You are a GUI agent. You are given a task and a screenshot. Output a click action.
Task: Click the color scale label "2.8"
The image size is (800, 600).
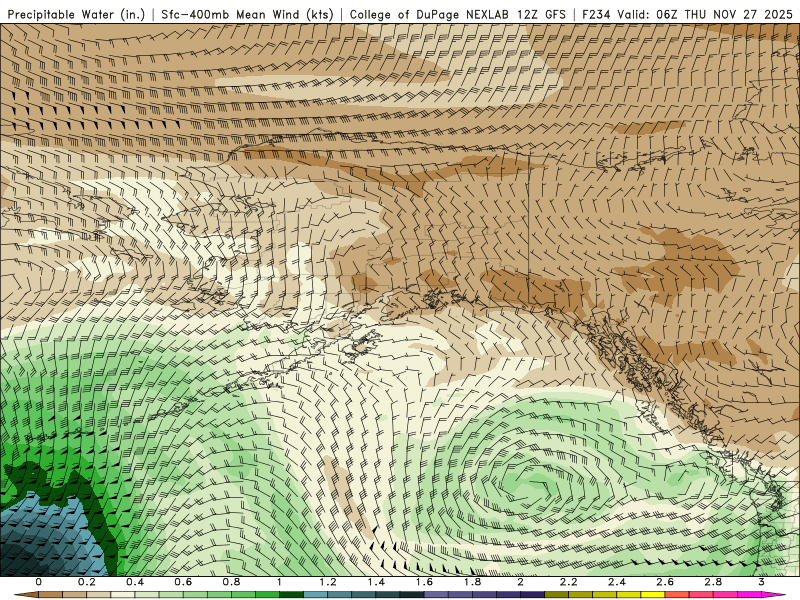point(713,582)
